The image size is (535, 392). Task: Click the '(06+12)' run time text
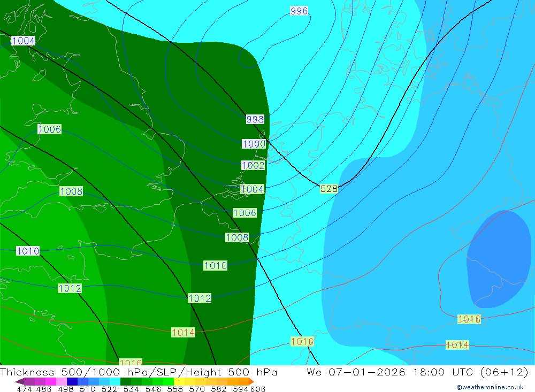point(504,372)
